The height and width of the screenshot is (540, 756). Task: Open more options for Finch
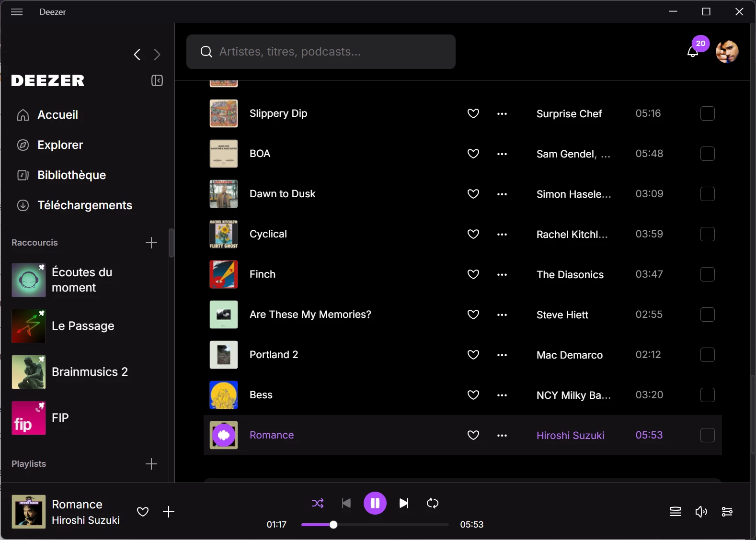[x=502, y=275]
